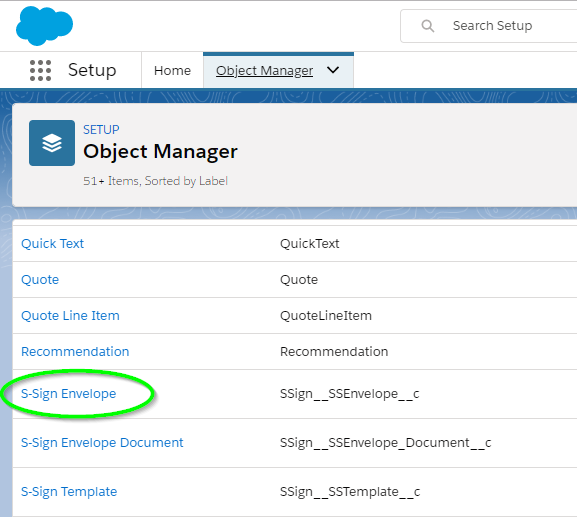
Task: Click the QuoteLineItem API name
Action: click(326, 316)
